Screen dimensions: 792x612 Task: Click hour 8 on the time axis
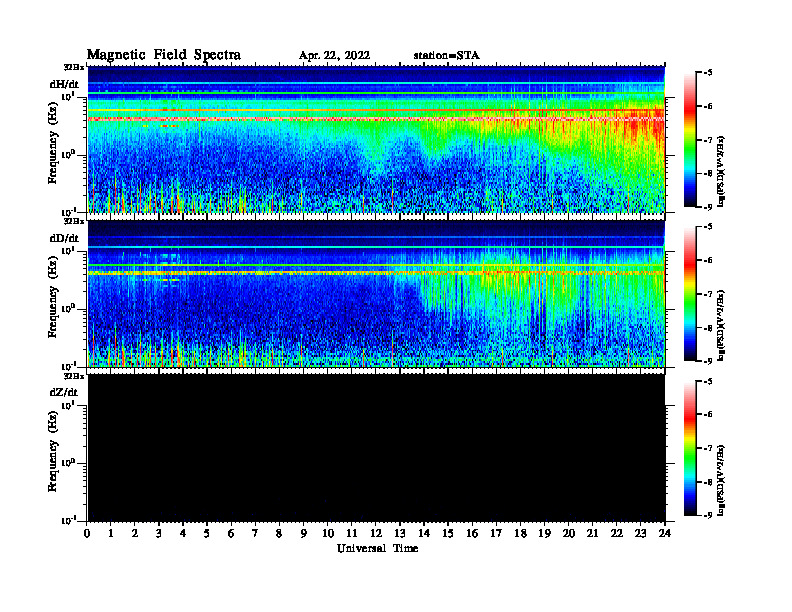279,533
